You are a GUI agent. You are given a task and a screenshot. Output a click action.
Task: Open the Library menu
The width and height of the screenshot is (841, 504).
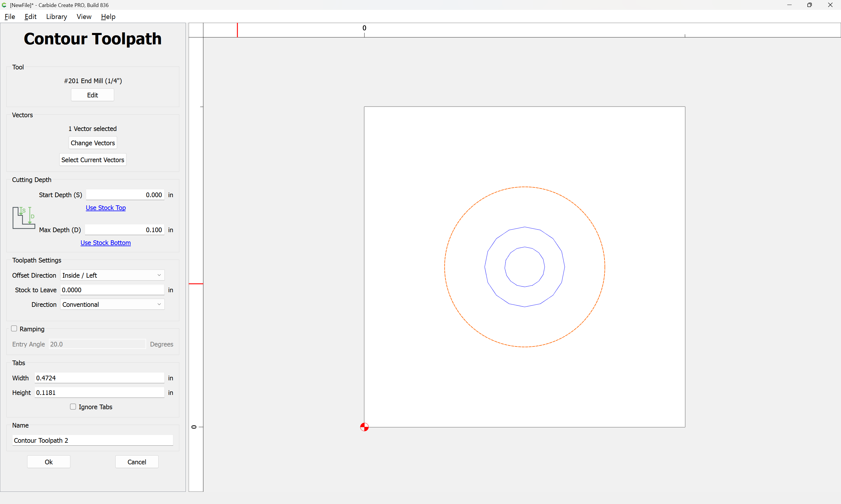56,17
